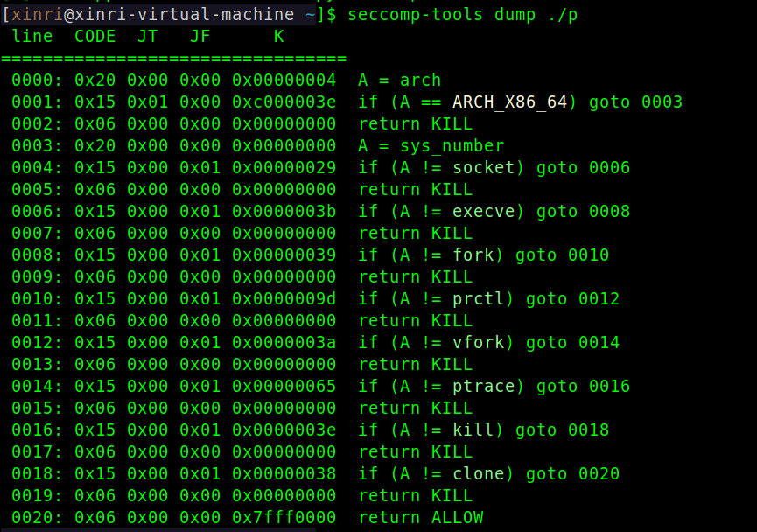Image resolution: width=757 pixels, height=532 pixels.
Task: Click the 'CODE' column header
Action: [x=95, y=37]
